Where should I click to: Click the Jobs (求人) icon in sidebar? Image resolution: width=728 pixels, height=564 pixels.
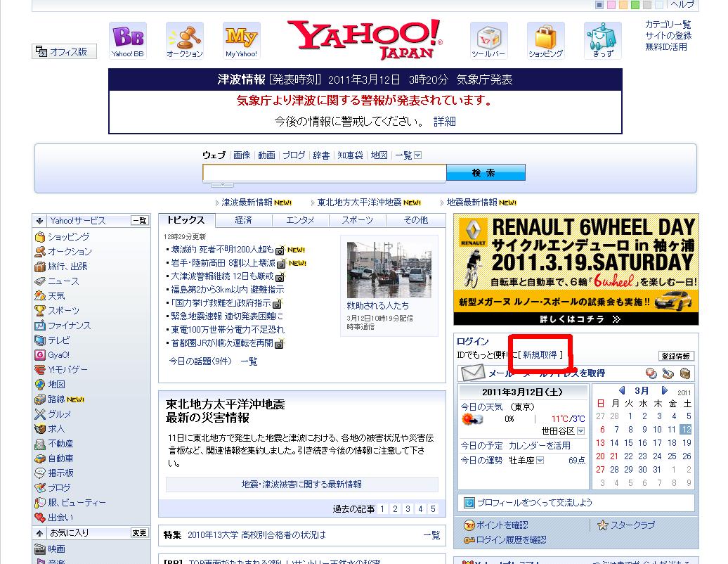pyautogui.click(x=40, y=429)
